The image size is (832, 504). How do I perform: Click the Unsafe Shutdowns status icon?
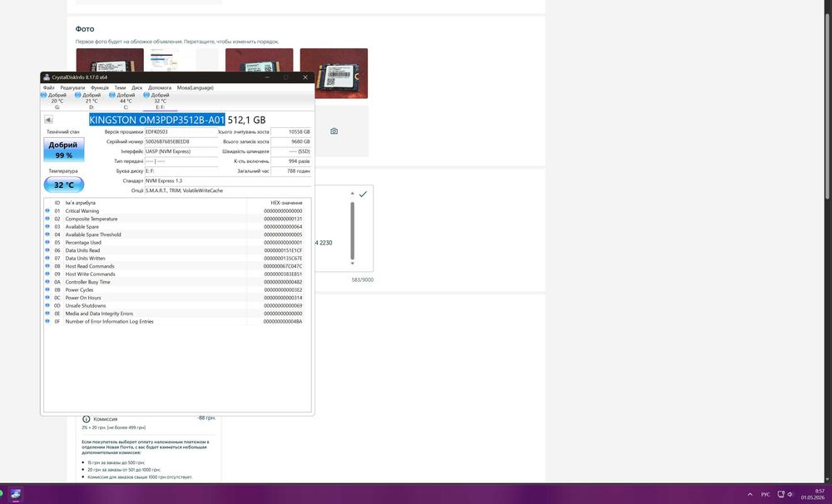pos(47,305)
